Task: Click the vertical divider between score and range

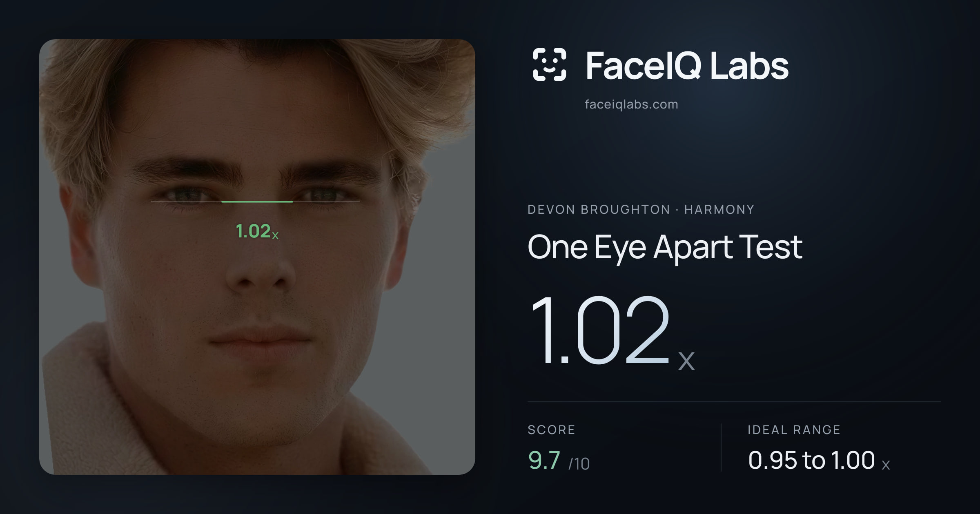Action: pos(721,448)
